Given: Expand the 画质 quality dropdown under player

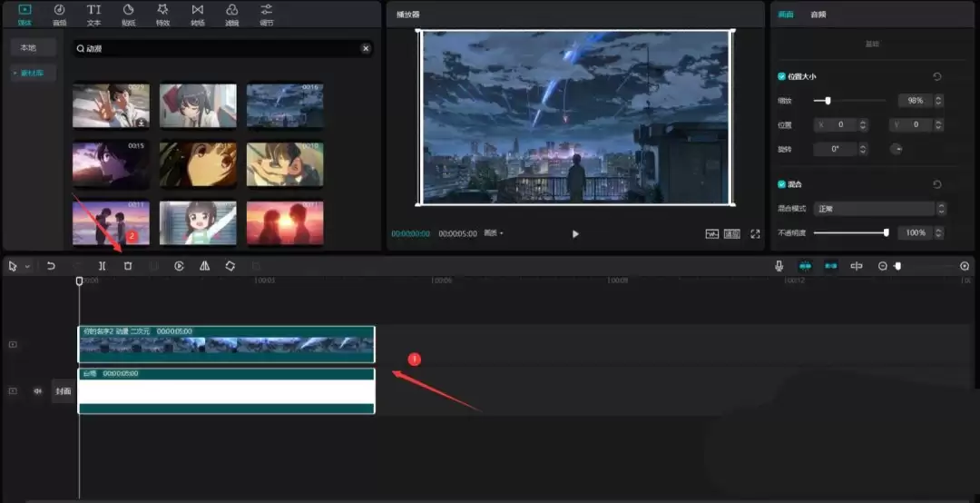Looking at the screenshot, I should [x=494, y=233].
